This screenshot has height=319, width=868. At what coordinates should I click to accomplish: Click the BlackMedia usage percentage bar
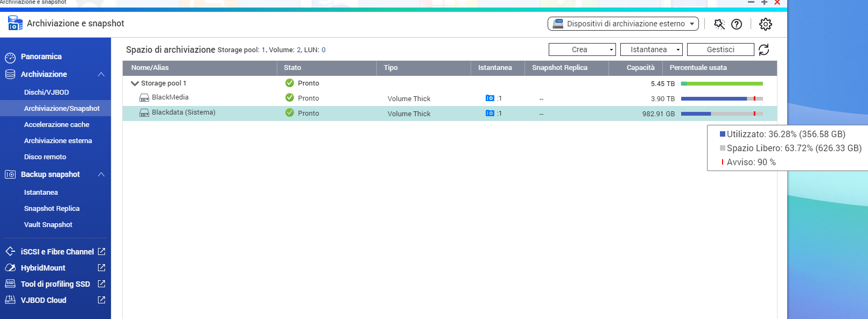(722, 98)
